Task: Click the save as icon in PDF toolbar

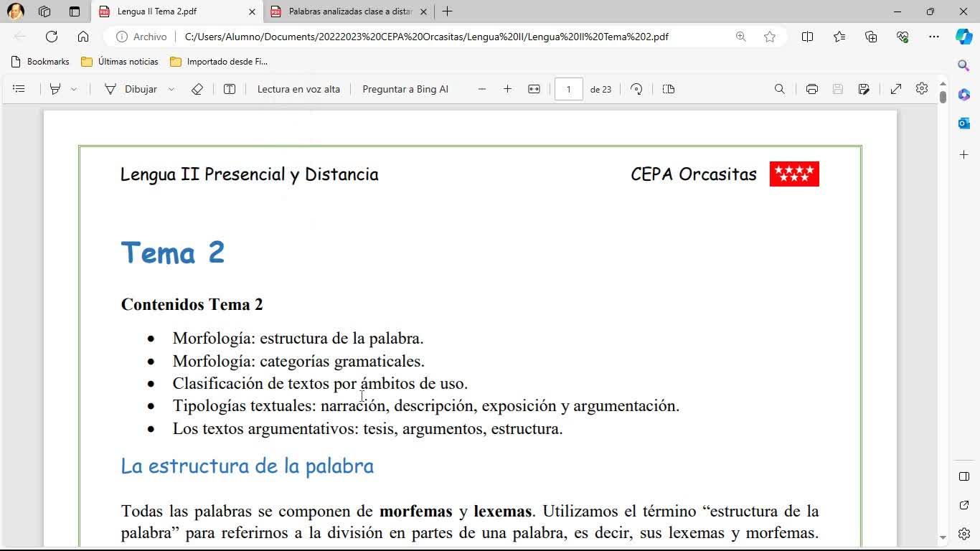Action: 864,89
